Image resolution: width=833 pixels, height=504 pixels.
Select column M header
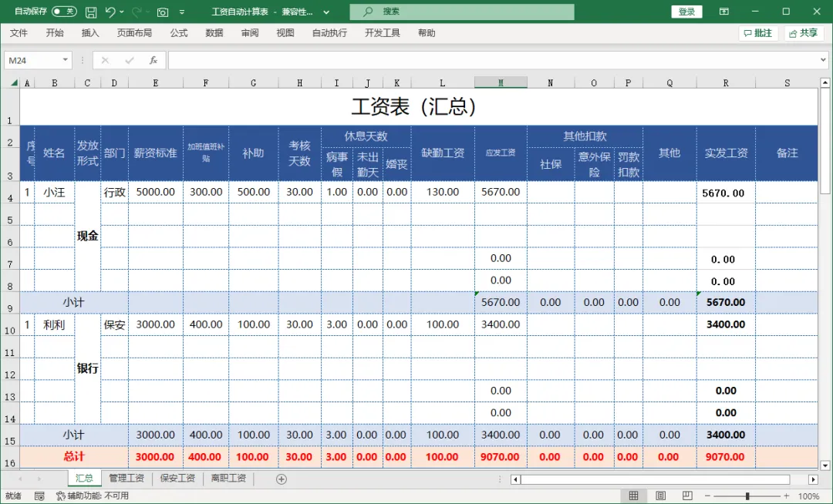pyautogui.click(x=501, y=82)
